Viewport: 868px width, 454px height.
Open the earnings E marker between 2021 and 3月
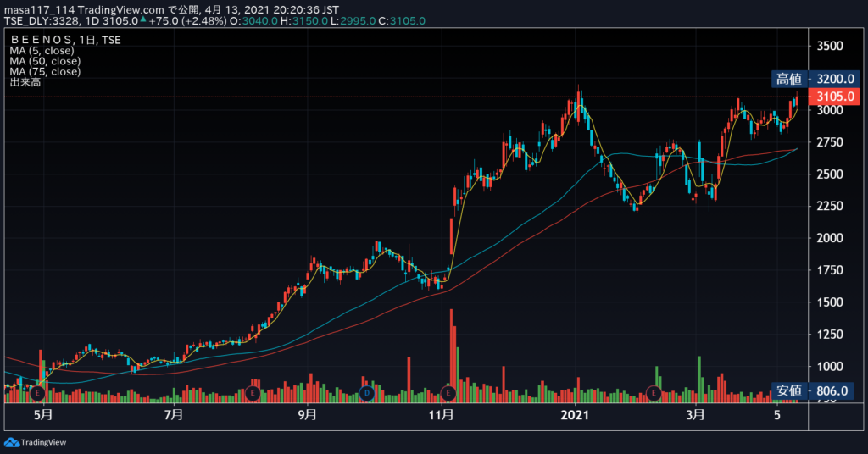tap(654, 394)
